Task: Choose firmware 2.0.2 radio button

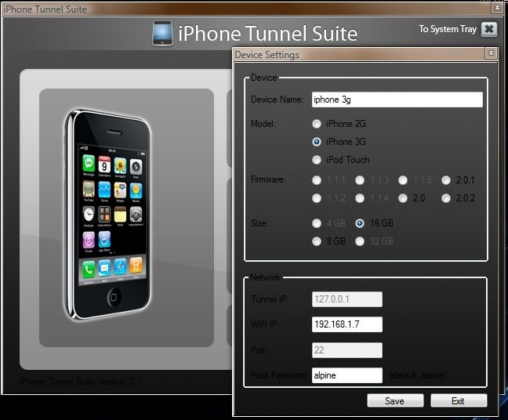Action: 446,198
